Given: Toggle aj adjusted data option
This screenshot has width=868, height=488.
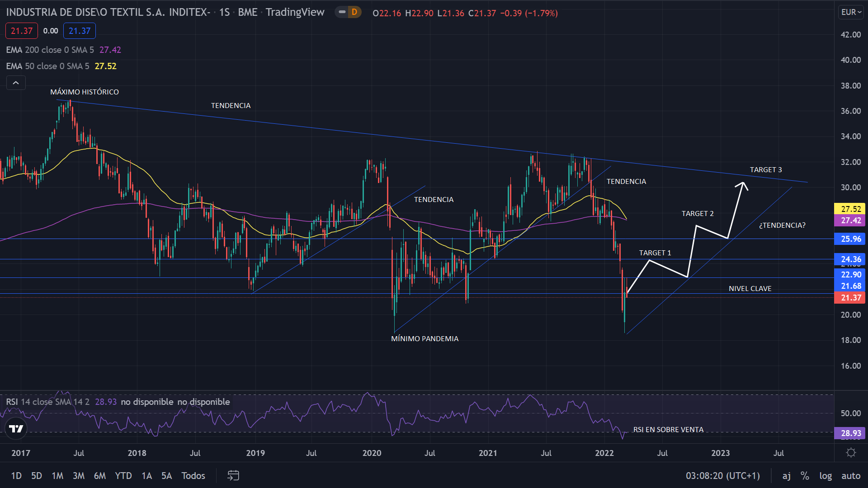Looking at the screenshot, I should coord(787,476).
